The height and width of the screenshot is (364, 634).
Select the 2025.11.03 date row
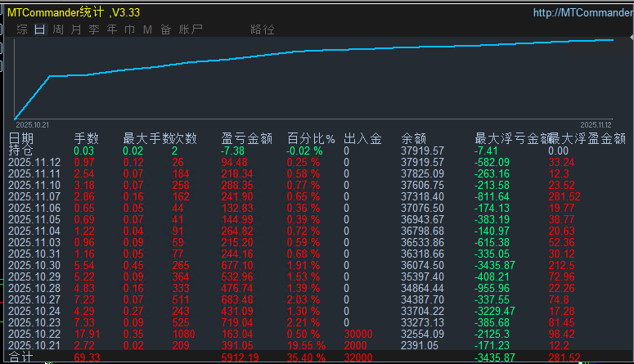coord(34,242)
